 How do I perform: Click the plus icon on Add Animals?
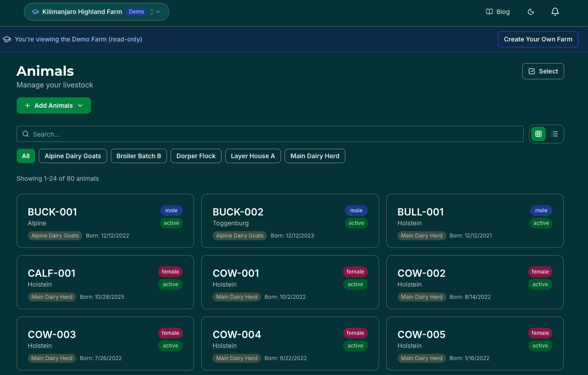pos(27,105)
